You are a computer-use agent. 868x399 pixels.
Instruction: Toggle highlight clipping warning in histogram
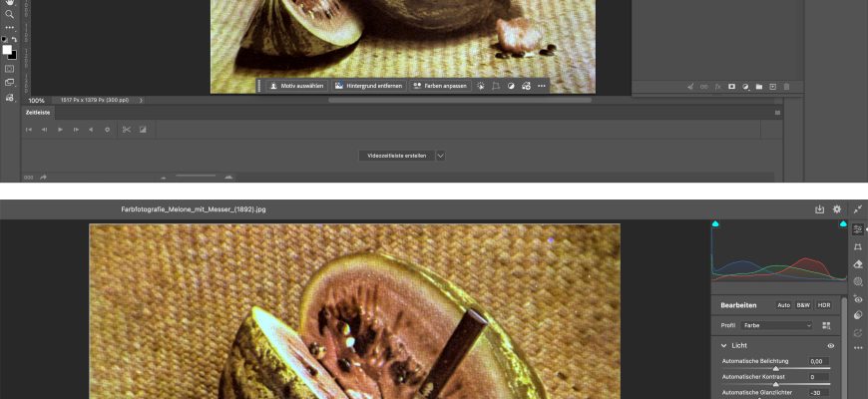[x=843, y=224]
